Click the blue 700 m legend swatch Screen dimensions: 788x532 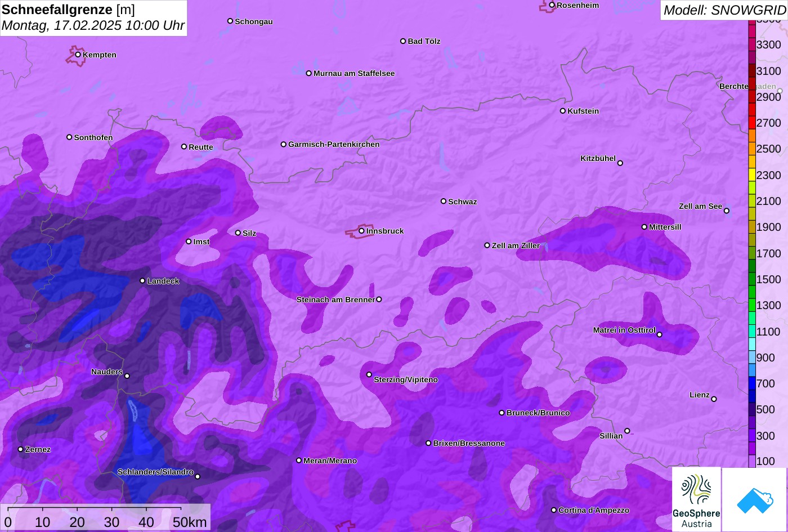[752, 384]
